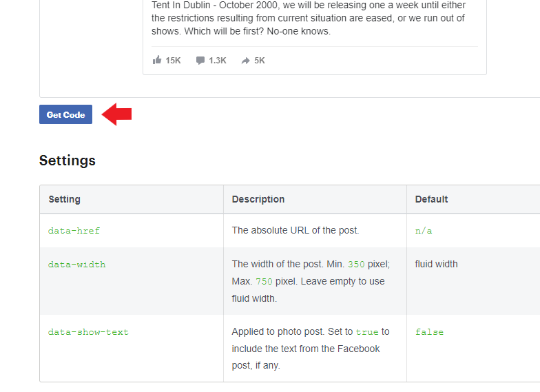Screen dimensions: 540x392
Task: Click the n/a default value
Action: [x=424, y=231]
